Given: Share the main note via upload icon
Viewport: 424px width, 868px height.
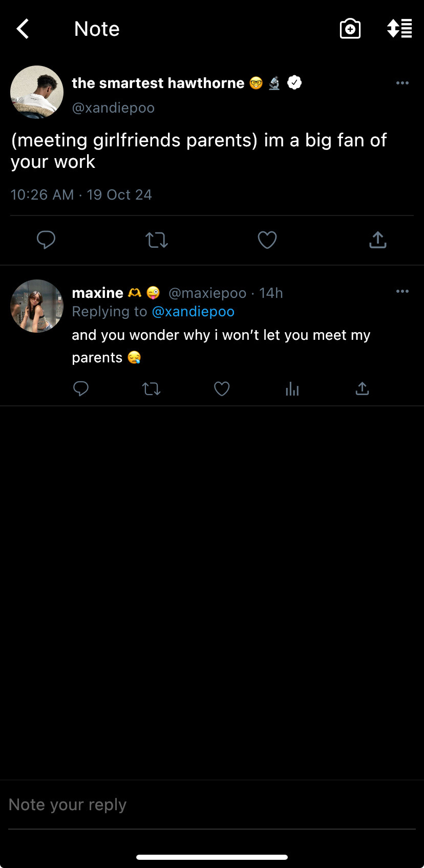Looking at the screenshot, I should pyautogui.click(x=378, y=240).
